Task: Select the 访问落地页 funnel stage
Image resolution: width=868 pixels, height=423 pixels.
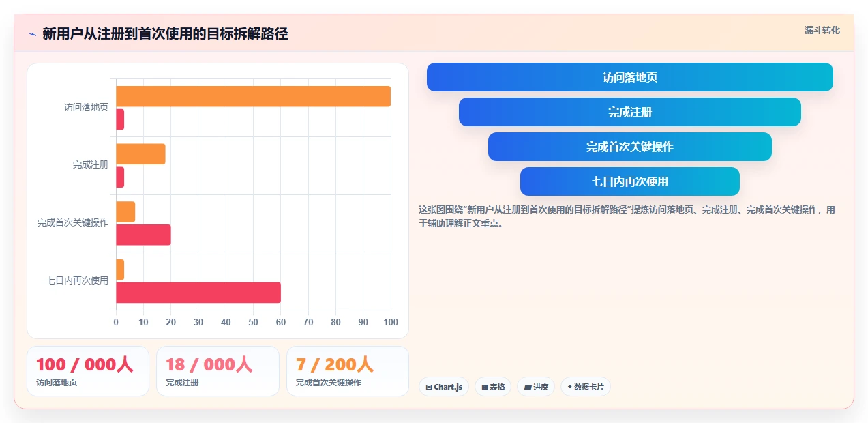Action: coord(629,77)
